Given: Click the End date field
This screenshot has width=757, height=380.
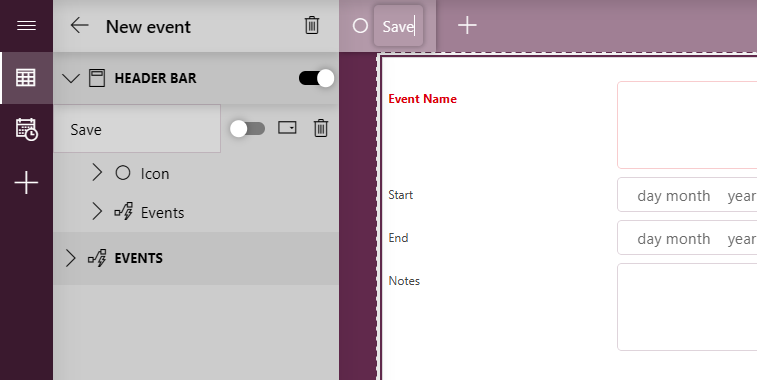Looking at the screenshot, I should pyautogui.click(x=687, y=238).
